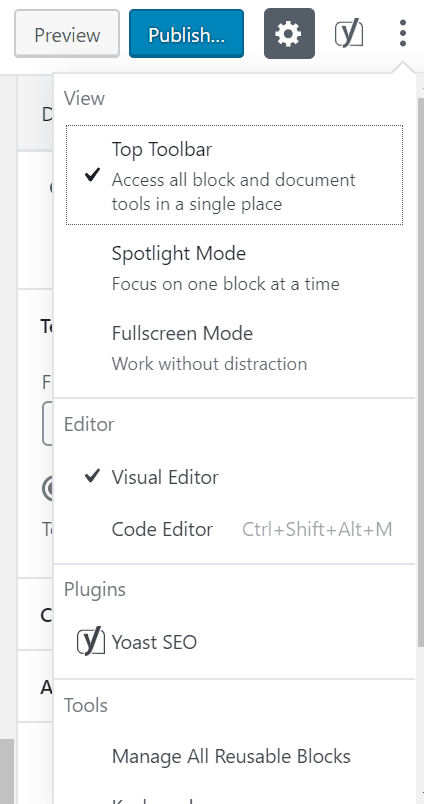Screen dimensions: 424x804
Task: Select Visual Editor mode
Action: [x=234, y=477]
